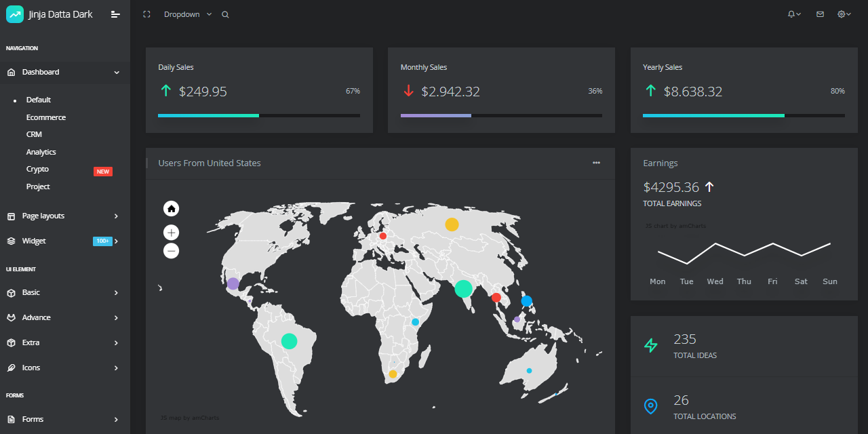Zoom into the map with the plus icon
Viewport: 868px width, 434px height.
(171, 232)
